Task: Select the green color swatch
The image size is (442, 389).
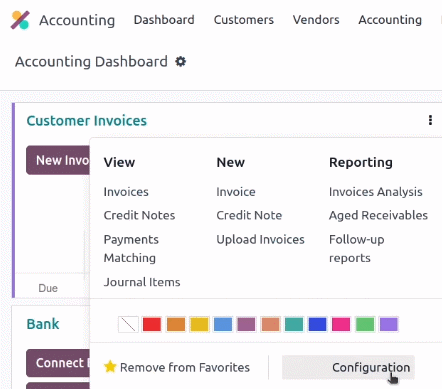Action: 365,324
